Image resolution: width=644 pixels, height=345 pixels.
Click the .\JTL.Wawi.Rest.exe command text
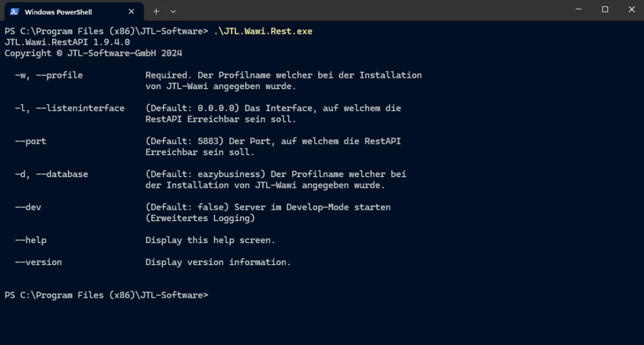263,31
